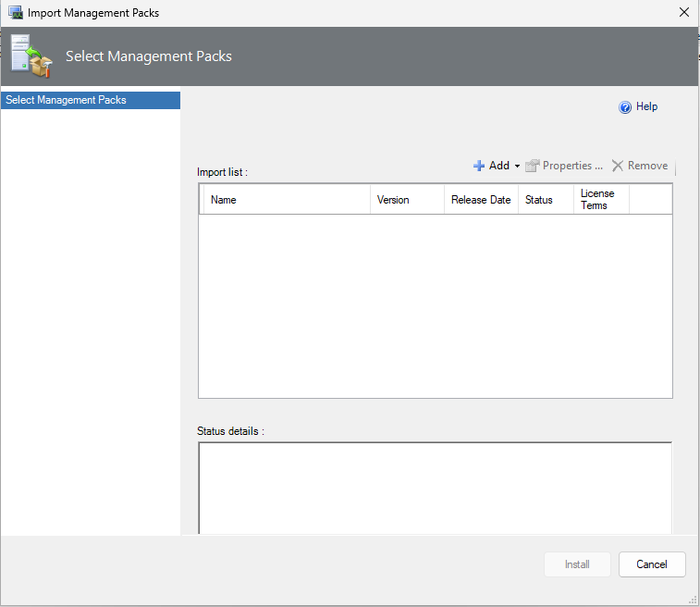Click inside the Status details text box

[436, 489]
